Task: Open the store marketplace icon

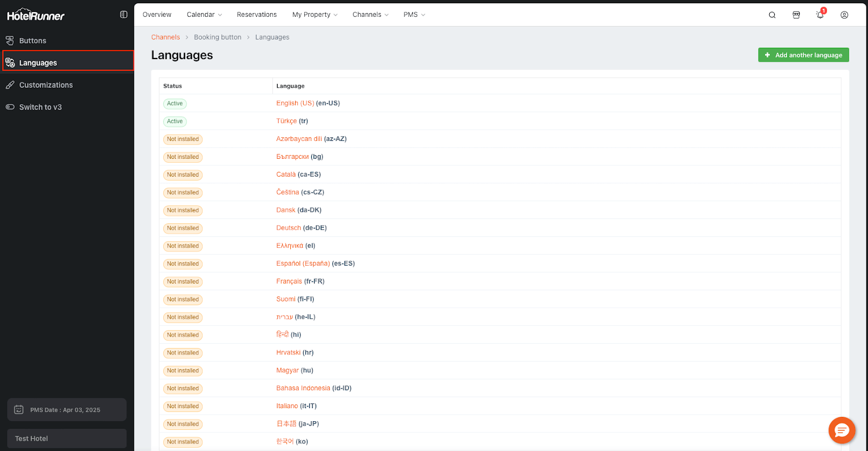Action: 796,15
